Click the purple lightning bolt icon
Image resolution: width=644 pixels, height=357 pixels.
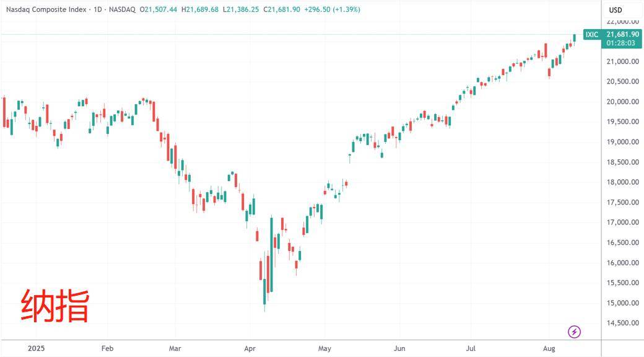pos(574,332)
